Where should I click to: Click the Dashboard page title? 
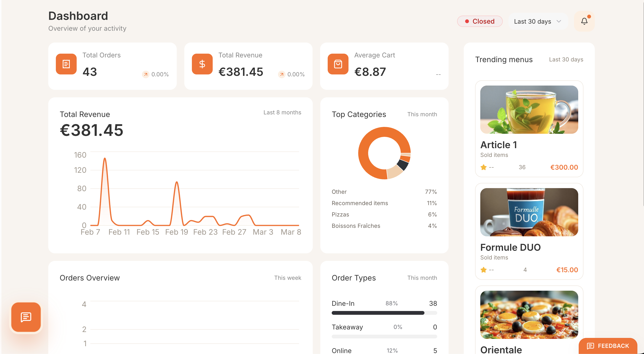tap(78, 16)
